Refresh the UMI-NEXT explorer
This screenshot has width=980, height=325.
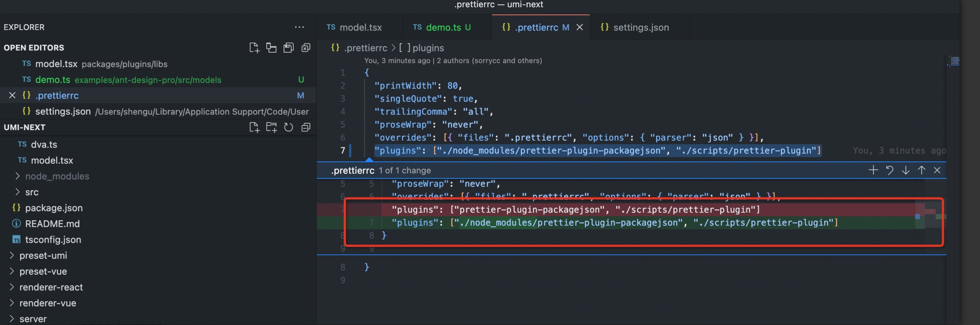pyautogui.click(x=288, y=127)
